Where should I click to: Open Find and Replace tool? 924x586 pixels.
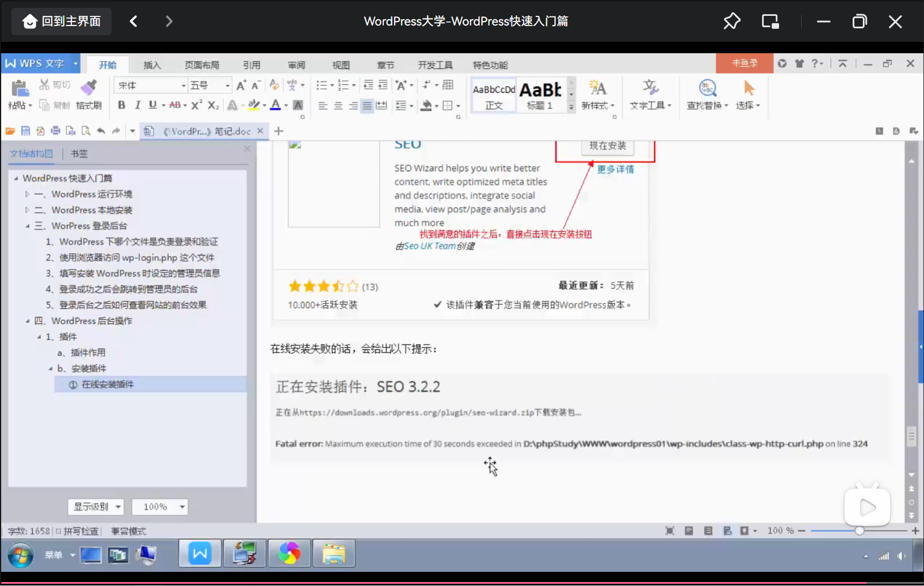click(707, 88)
